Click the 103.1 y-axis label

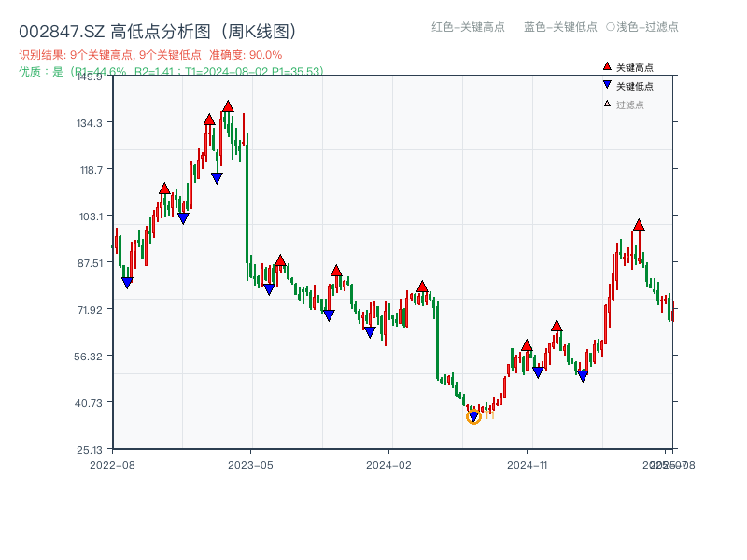pos(91,217)
